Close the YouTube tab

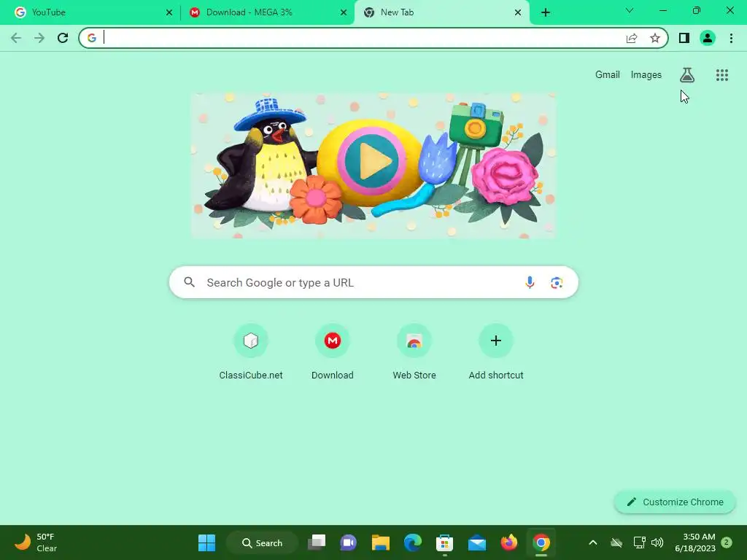pyautogui.click(x=169, y=12)
